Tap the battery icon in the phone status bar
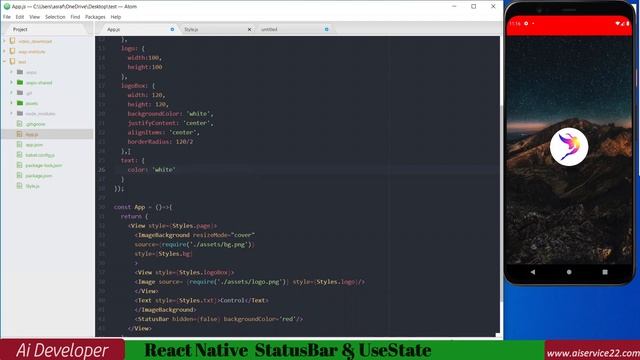Screen dimensions: 640x360 coord(628,24)
